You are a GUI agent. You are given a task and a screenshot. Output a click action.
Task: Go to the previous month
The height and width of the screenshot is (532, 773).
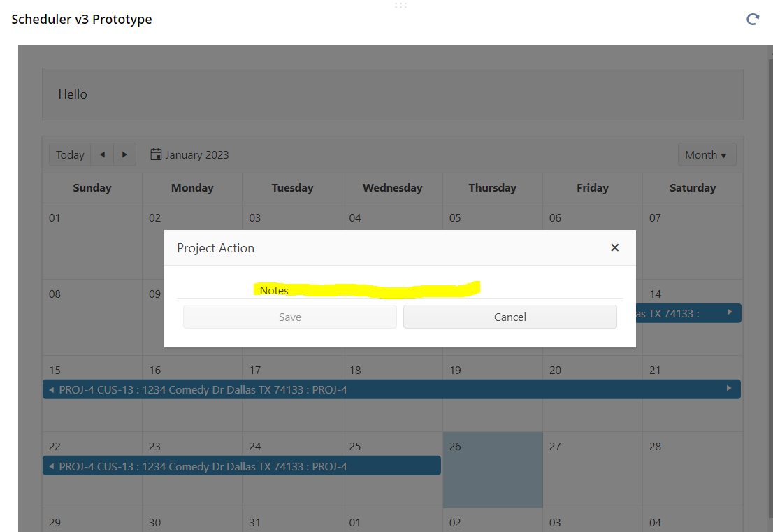pyautogui.click(x=102, y=154)
